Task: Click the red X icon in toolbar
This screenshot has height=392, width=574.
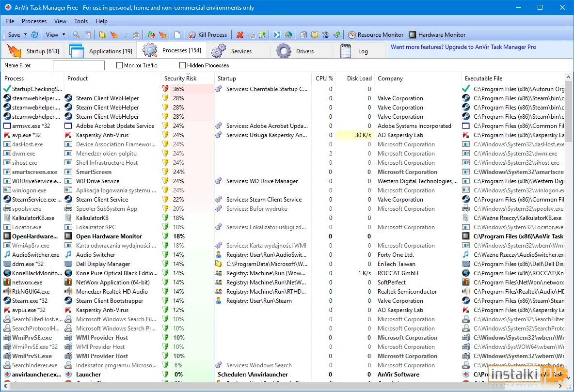Action: [240, 35]
